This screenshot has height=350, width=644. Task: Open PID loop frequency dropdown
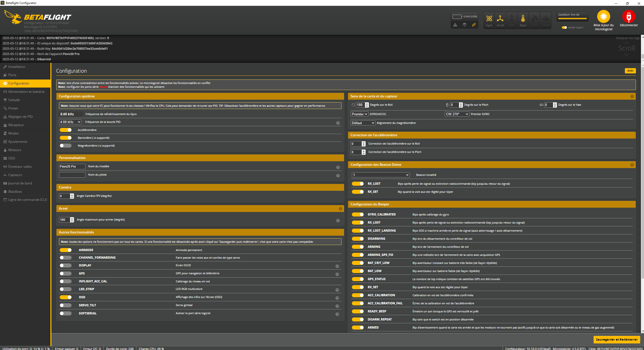click(70, 122)
